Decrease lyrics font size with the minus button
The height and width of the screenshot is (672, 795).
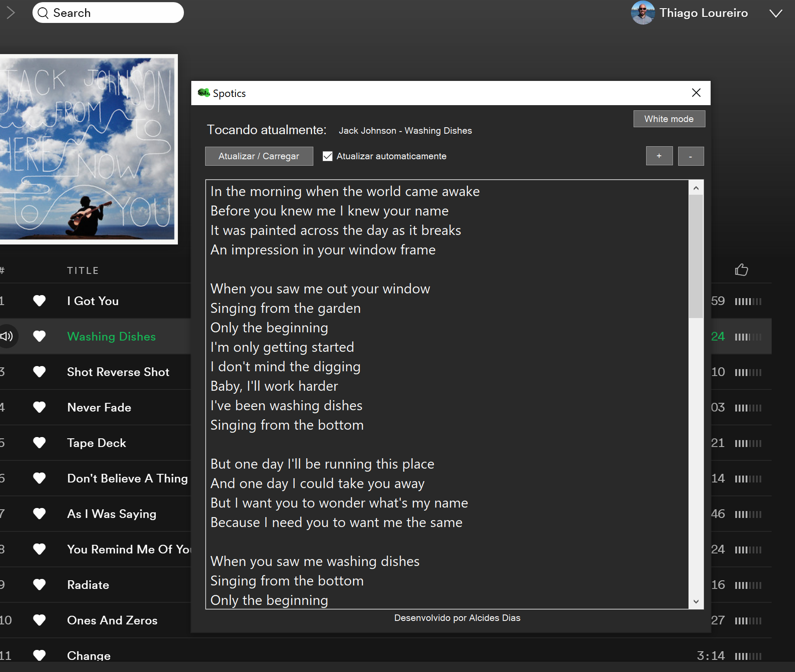[691, 156]
